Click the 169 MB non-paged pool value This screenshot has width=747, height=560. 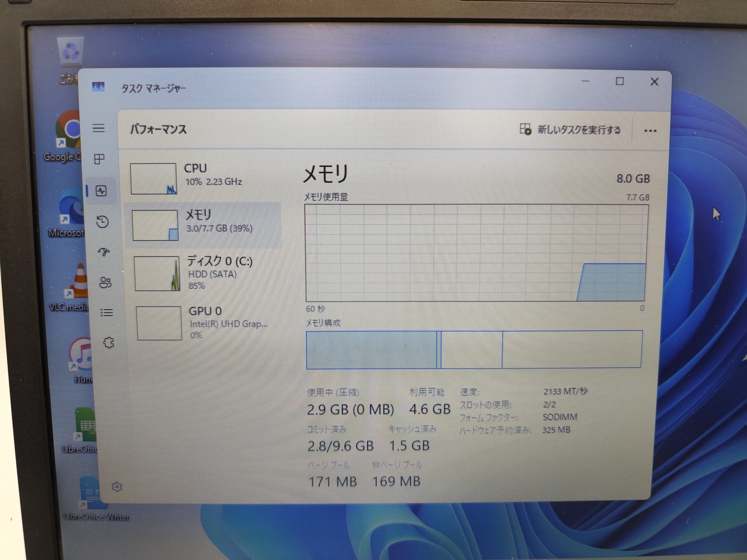396,481
